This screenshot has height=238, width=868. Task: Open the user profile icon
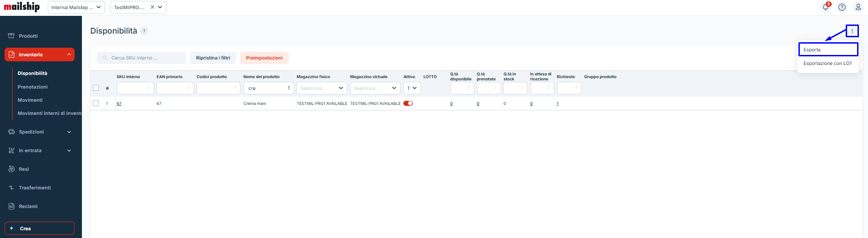tap(858, 7)
